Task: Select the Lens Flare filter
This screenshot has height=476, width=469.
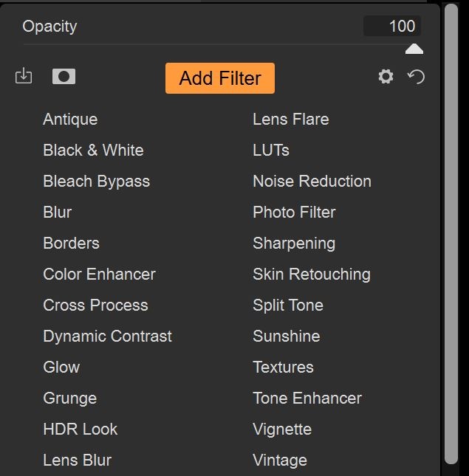Action: point(291,120)
